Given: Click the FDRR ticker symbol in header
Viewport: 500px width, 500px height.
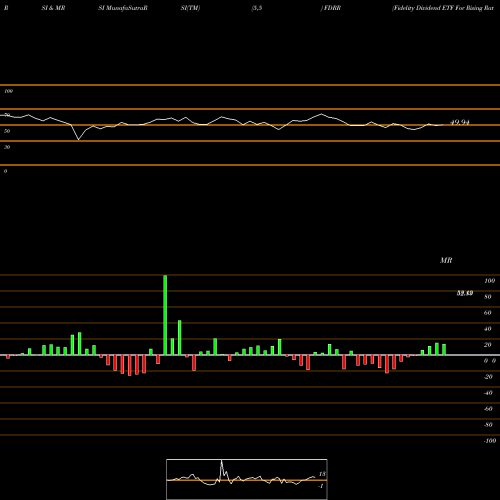Looking at the screenshot, I should click(332, 8).
